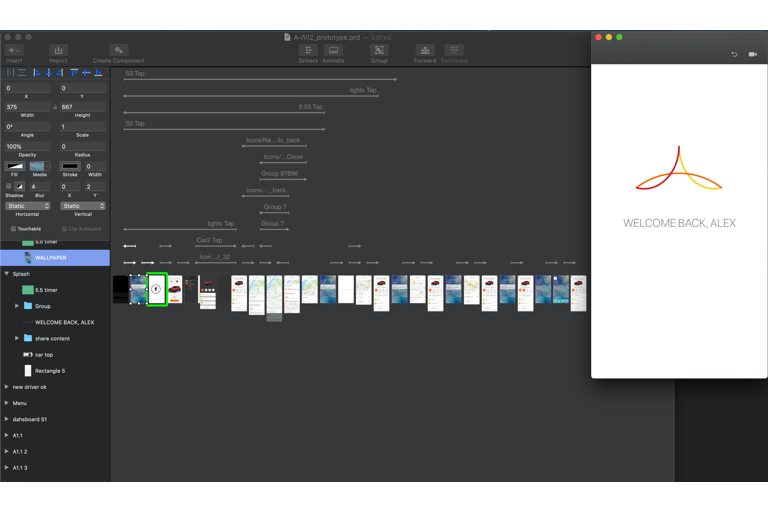Open the Insert menu button
Viewport: 768px width, 512px height.
click(14, 50)
